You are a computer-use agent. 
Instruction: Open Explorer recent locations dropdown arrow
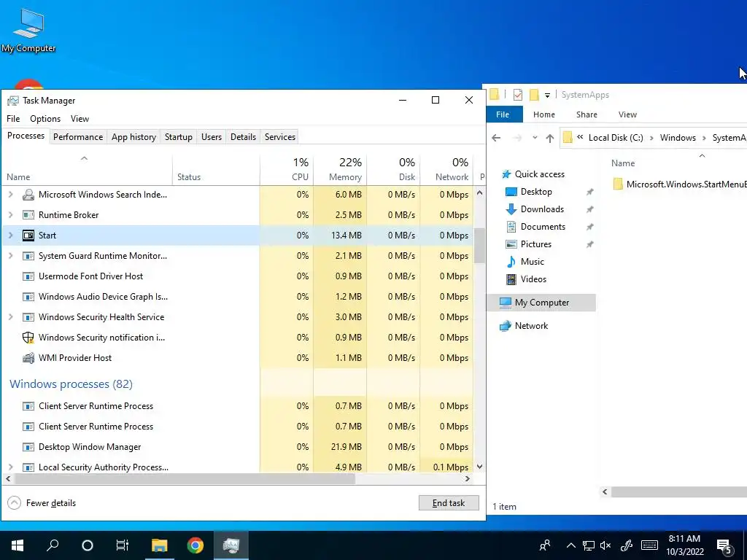pos(535,138)
